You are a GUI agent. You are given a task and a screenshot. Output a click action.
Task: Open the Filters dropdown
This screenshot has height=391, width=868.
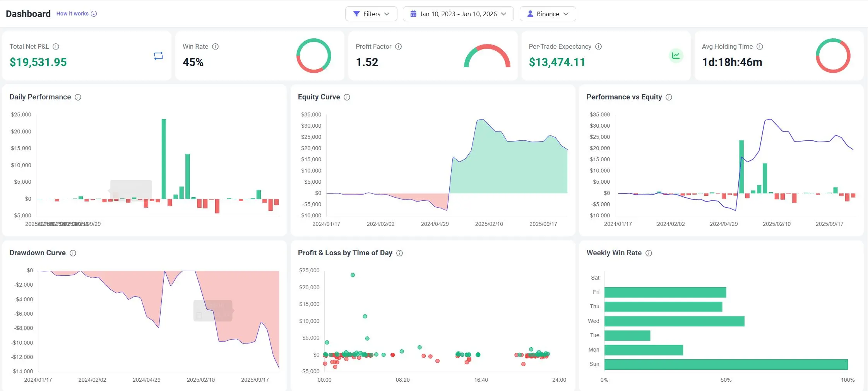click(371, 14)
